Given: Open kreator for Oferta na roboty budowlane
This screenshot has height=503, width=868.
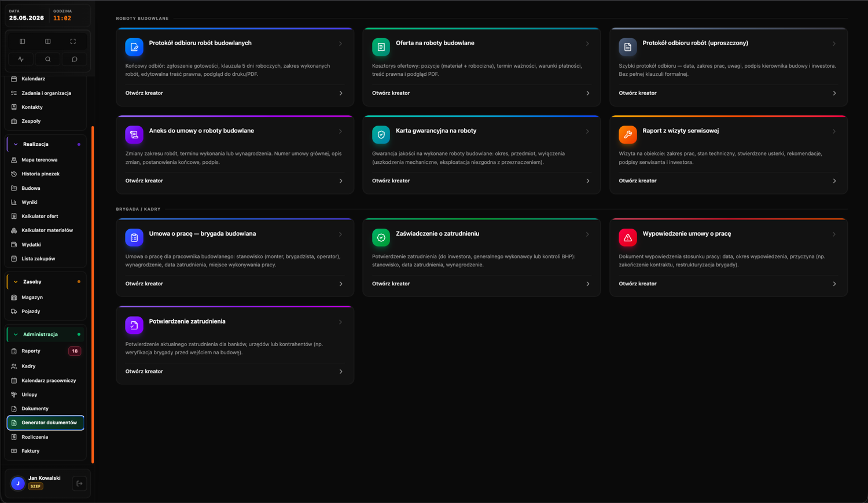Looking at the screenshot, I should tap(481, 93).
